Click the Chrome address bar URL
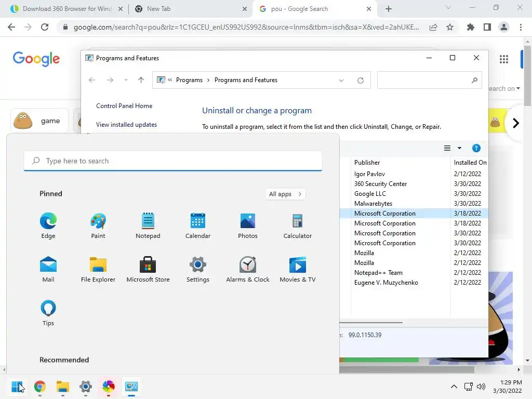Image resolution: width=532 pixels, height=399 pixels. click(x=246, y=27)
